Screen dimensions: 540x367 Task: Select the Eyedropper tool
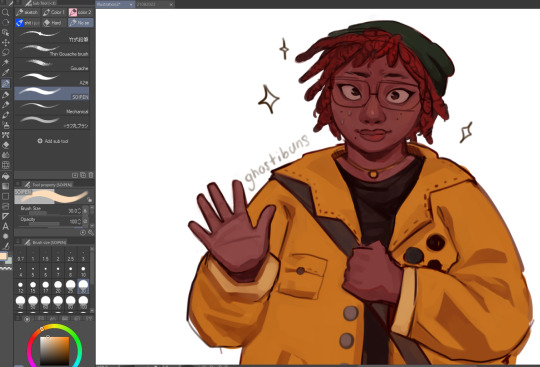[6, 73]
